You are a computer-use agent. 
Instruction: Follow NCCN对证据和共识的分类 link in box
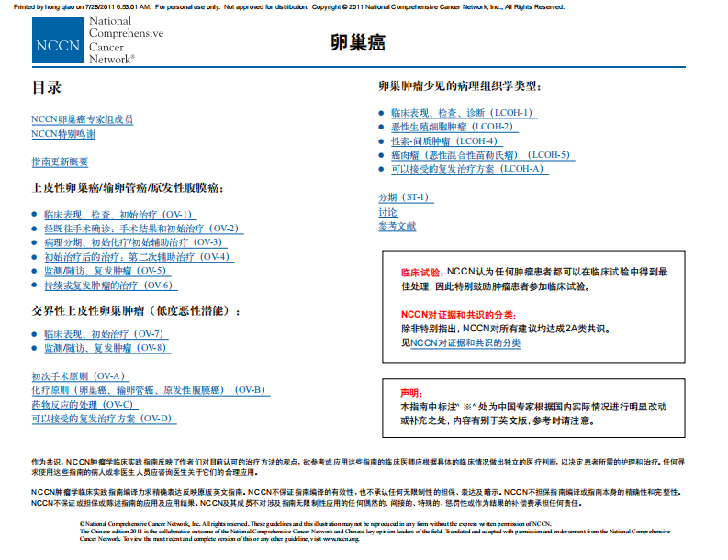pos(465,343)
